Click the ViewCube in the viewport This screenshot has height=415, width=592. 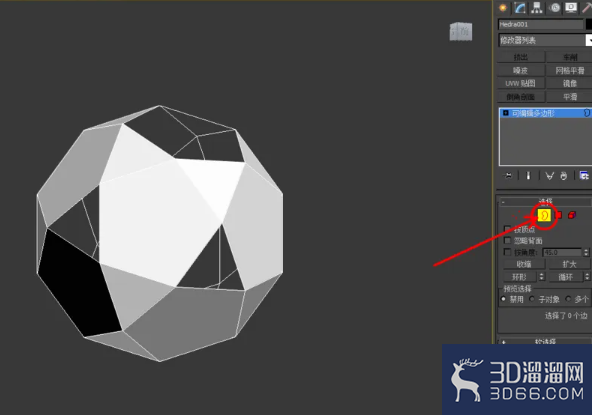461,31
